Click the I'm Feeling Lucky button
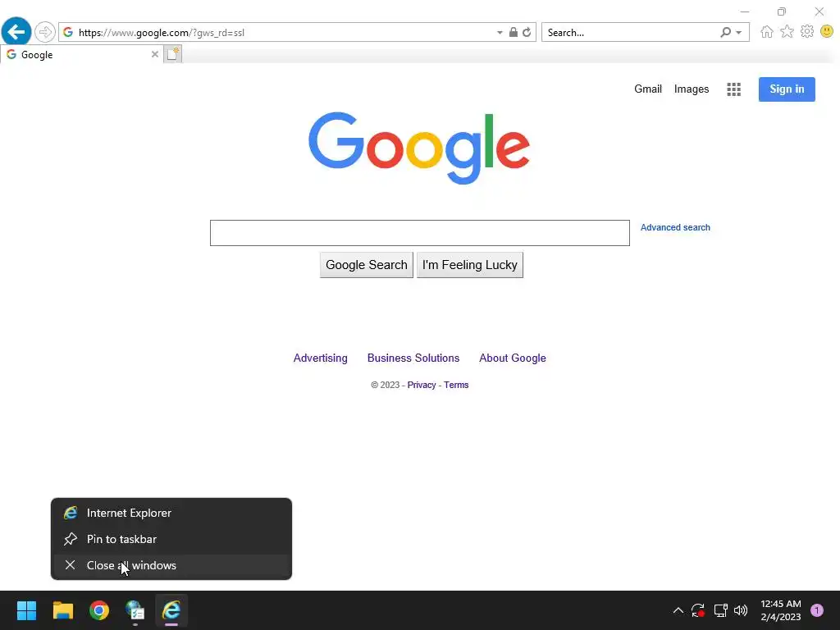Viewport: 840px width, 630px height. pos(470,265)
